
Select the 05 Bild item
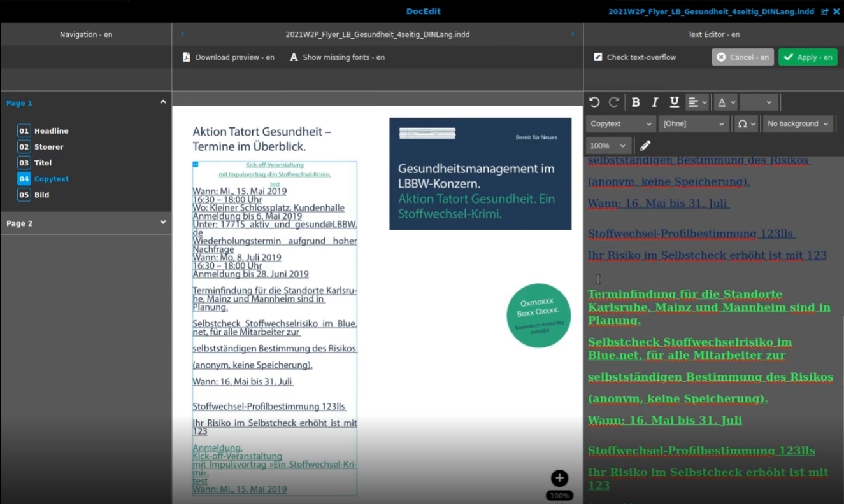(x=33, y=195)
